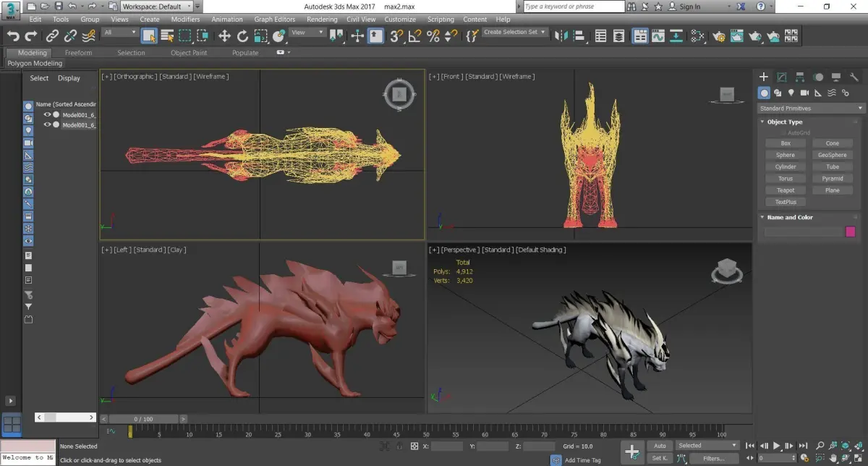Toggle visibility eye of first Model001_6 object
Image resolution: width=868 pixels, height=466 pixels.
[48, 114]
